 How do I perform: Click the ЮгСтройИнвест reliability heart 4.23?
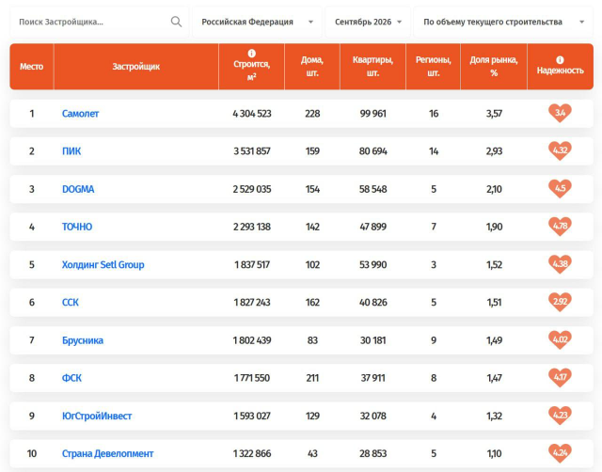pyautogui.click(x=560, y=416)
